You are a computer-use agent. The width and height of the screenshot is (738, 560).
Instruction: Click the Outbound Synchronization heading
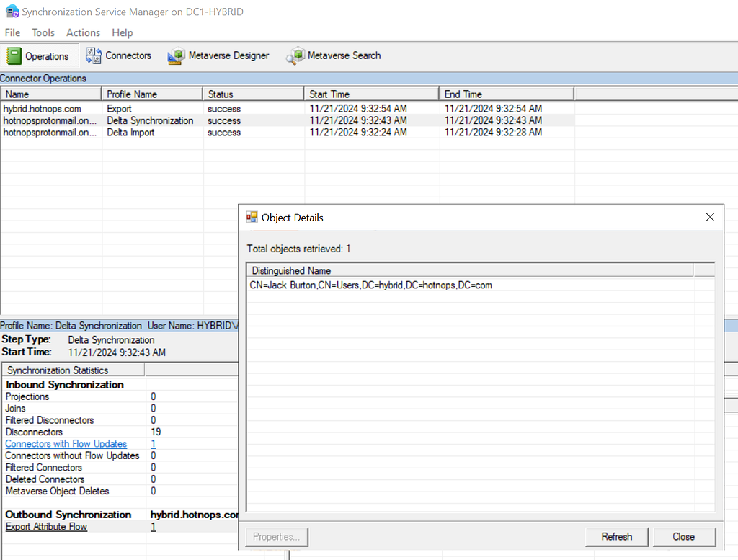68,515
